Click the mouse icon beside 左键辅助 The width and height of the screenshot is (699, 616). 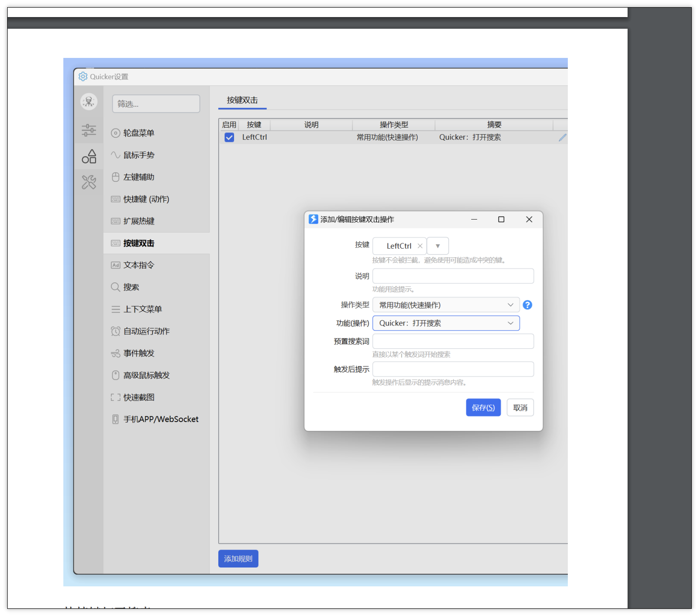tap(116, 177)
